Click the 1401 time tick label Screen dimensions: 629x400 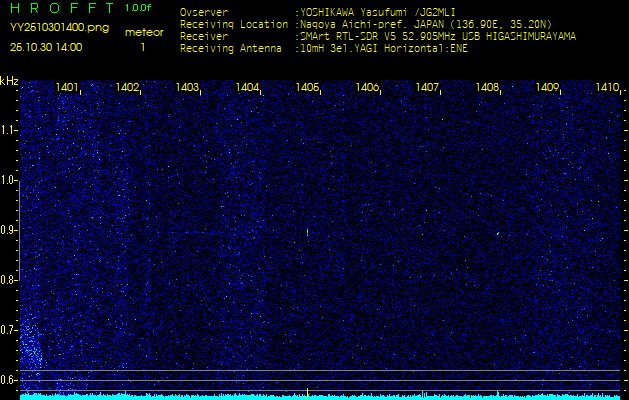67,87
